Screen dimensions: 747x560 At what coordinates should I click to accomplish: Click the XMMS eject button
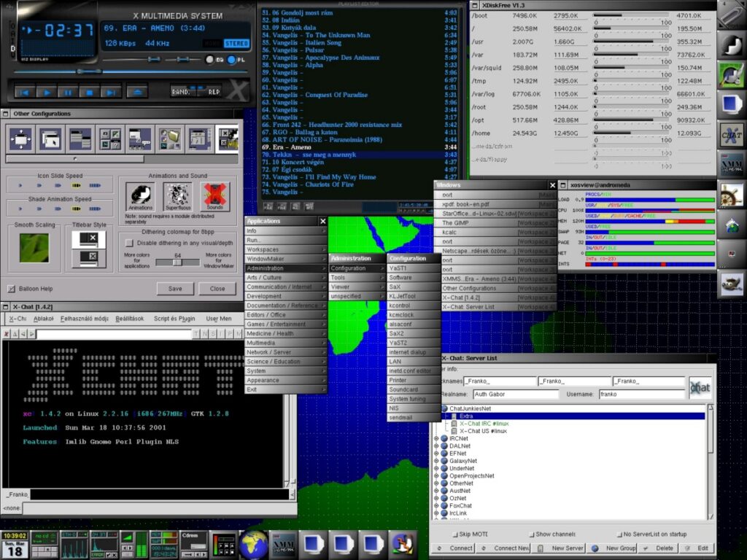pyautogui.click(x=136, y=93)
